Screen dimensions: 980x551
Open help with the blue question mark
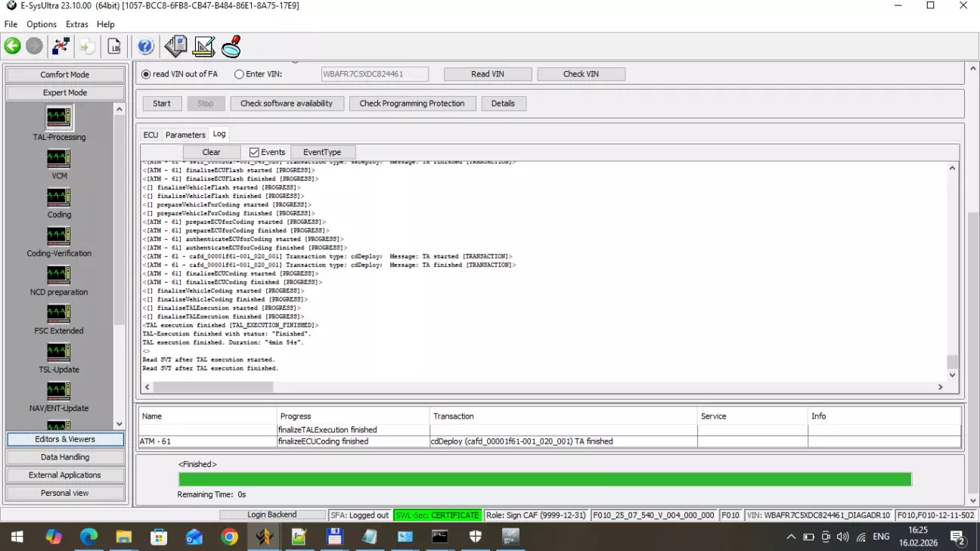tap(146, 46)
